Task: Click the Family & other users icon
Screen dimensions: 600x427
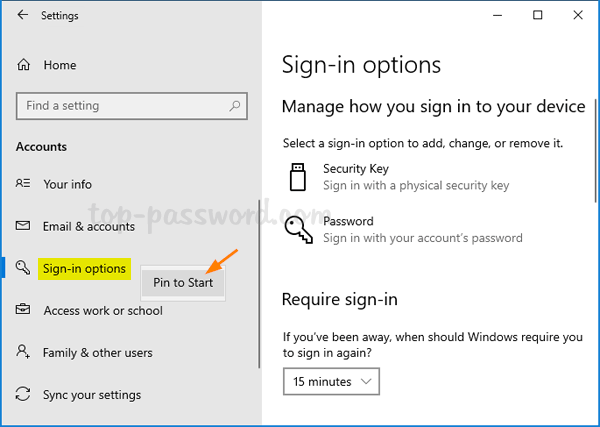Action: pos(24,352)
